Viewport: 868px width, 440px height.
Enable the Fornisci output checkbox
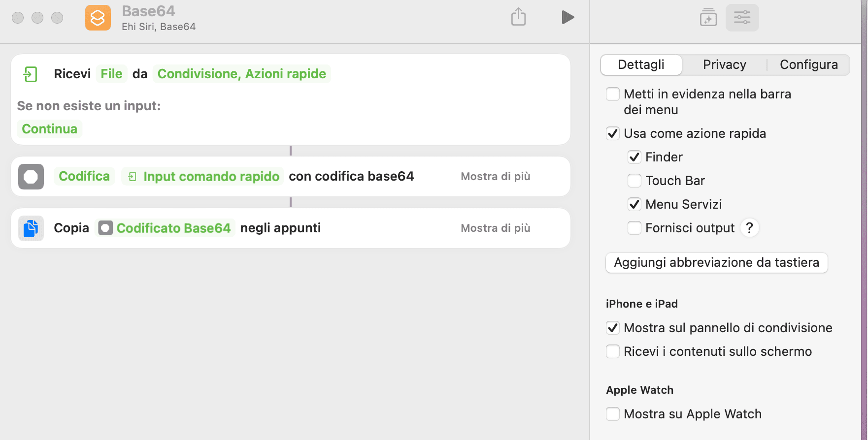[x=634, y=228]
